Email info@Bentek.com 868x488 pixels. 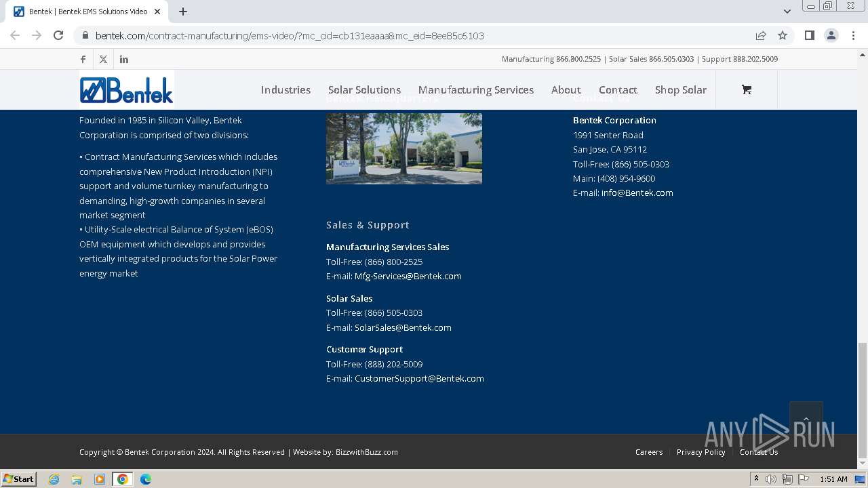pos(637,192)
